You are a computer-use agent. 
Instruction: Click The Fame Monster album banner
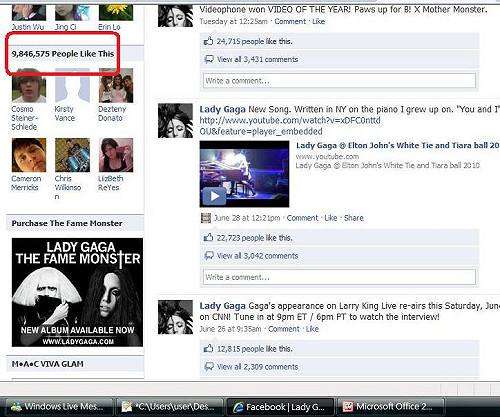(77, 292)
